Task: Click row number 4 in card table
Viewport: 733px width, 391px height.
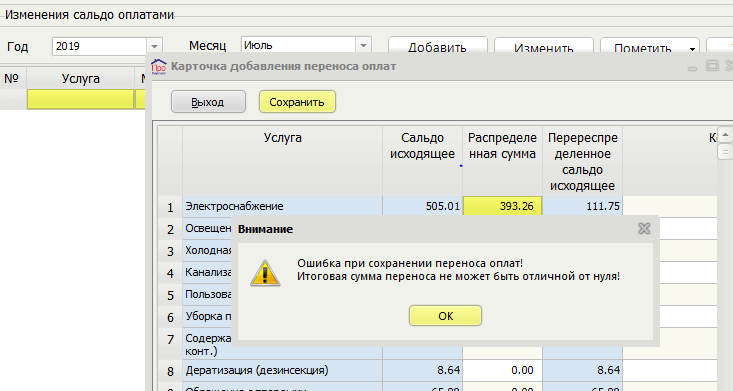Action: click(170, 273)
